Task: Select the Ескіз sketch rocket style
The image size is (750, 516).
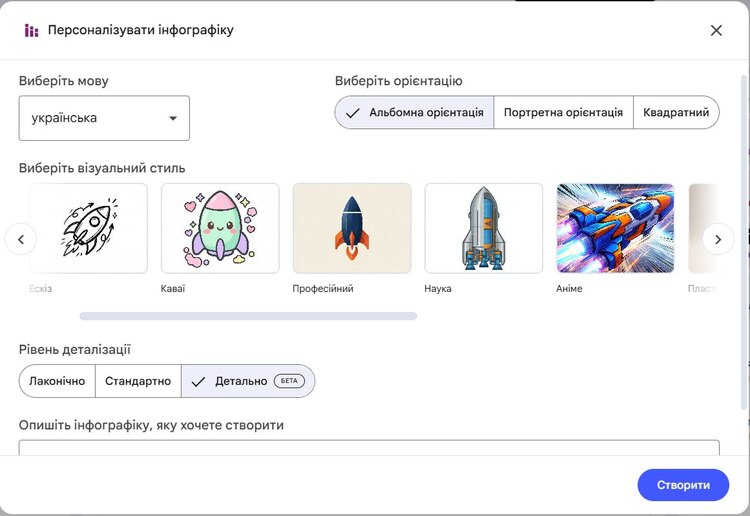Action: point(89,228)
